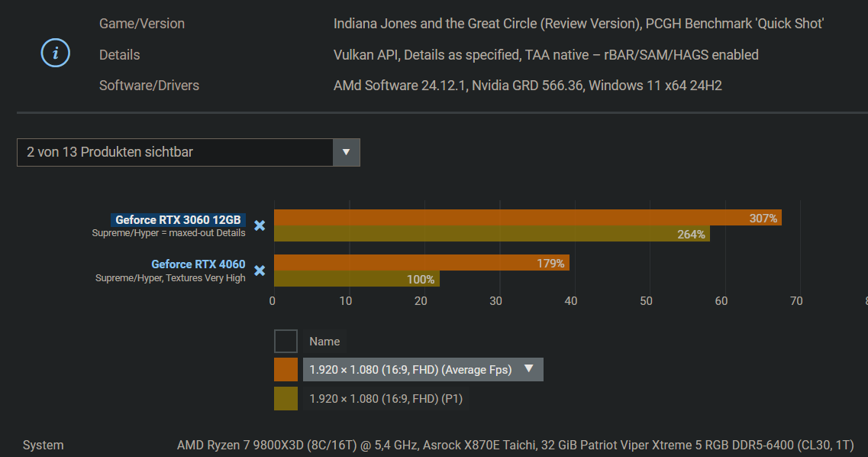Select the highlighted Geforce RTX 3060 12GB label
Screen dimensions: 868x457
click(x=178, y=220)
